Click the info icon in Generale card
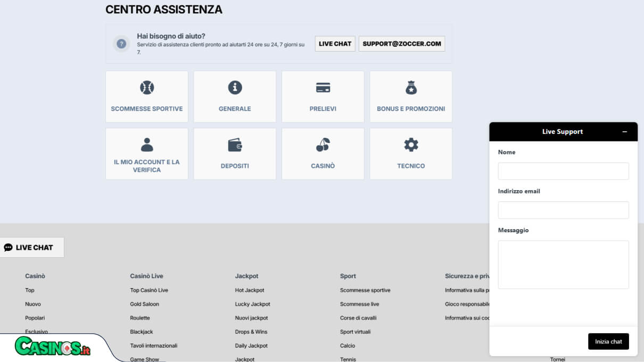 [235, 87]
